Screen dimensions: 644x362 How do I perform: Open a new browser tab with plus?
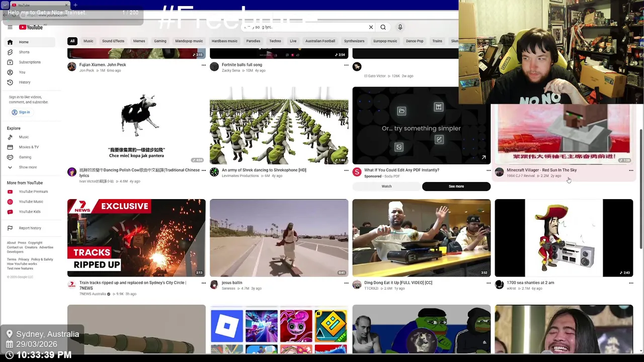(x=75, y=5)
